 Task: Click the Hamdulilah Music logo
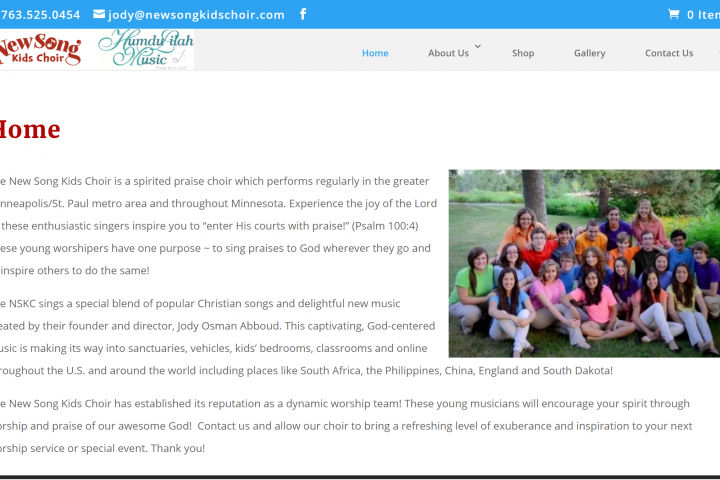(x=146, y=50)
